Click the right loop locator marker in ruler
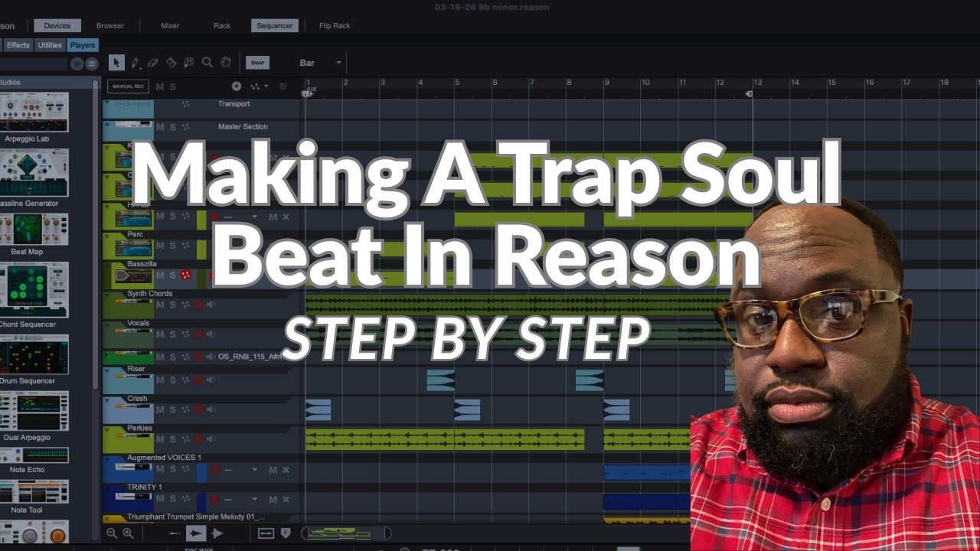 click(750, 94)
